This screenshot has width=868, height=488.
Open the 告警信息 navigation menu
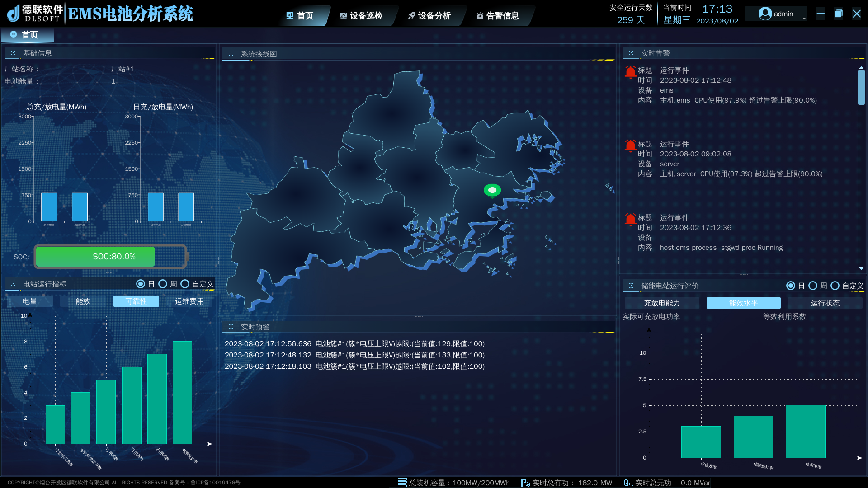(497, 16)
